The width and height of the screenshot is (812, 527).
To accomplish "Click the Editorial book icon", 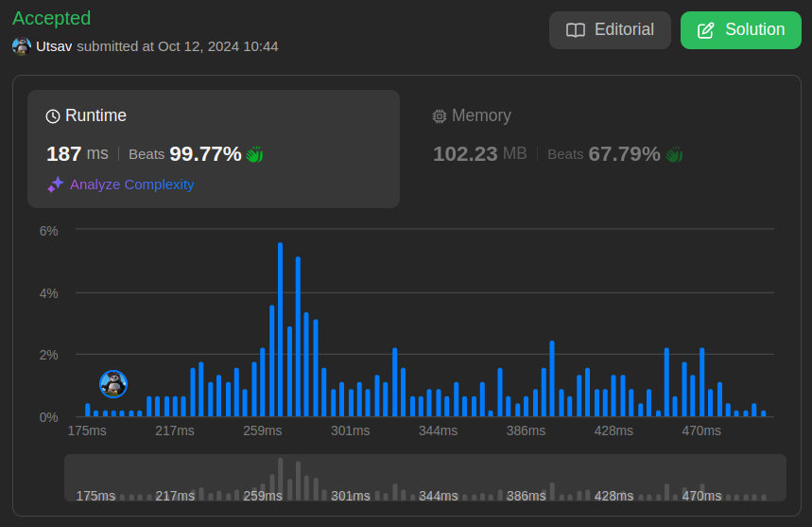I will click(x=575, y=30).
